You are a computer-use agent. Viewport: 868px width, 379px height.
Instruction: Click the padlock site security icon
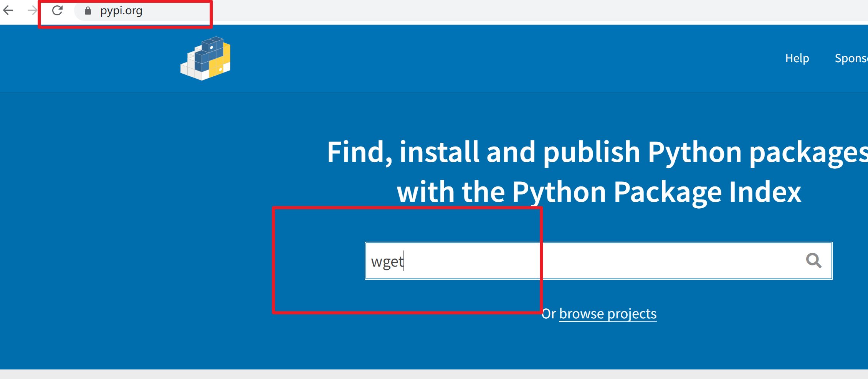click(88, 11)
